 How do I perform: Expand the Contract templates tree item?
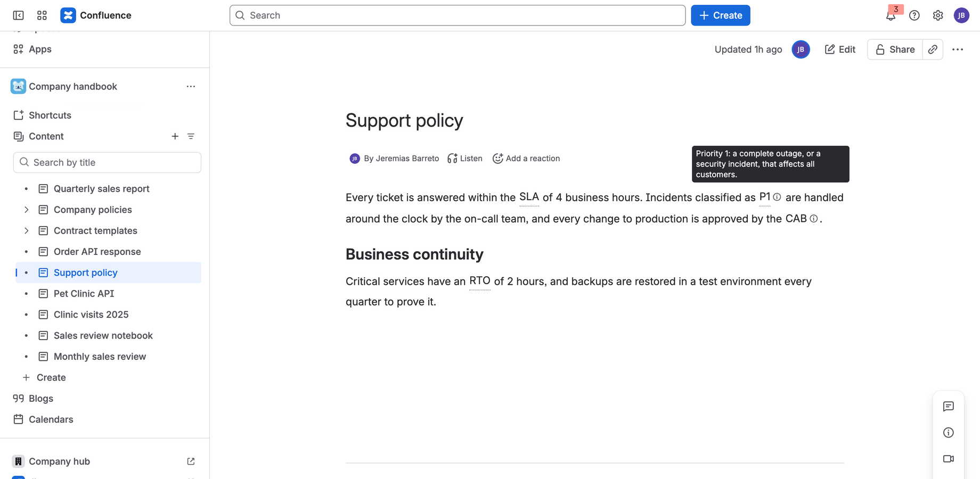click(26, 230)
